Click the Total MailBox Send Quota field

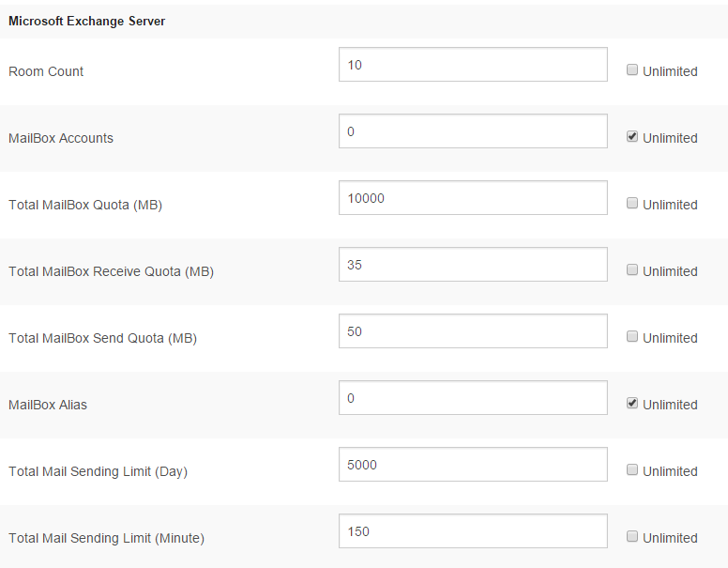[473, 331]
